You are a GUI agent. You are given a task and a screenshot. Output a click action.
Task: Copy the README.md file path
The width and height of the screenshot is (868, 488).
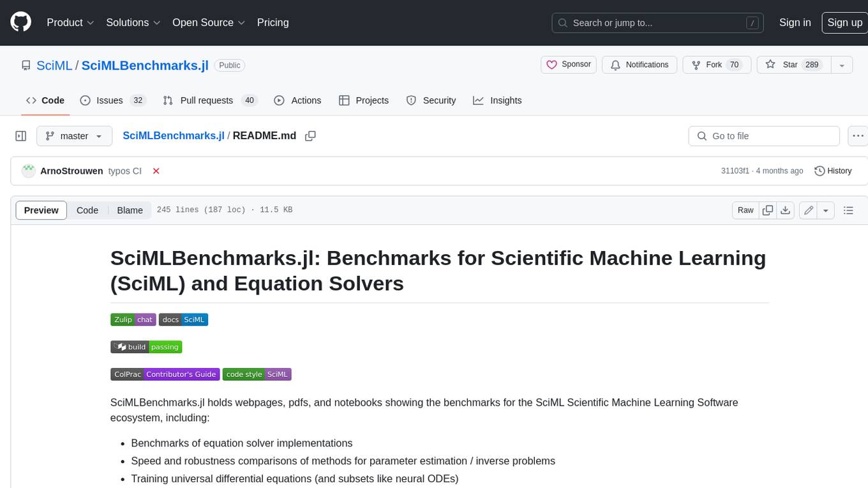(x=310, y=136)
